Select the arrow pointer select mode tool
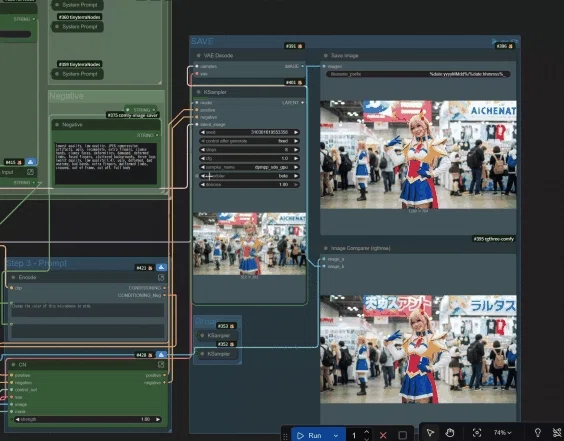 point(430,432)
